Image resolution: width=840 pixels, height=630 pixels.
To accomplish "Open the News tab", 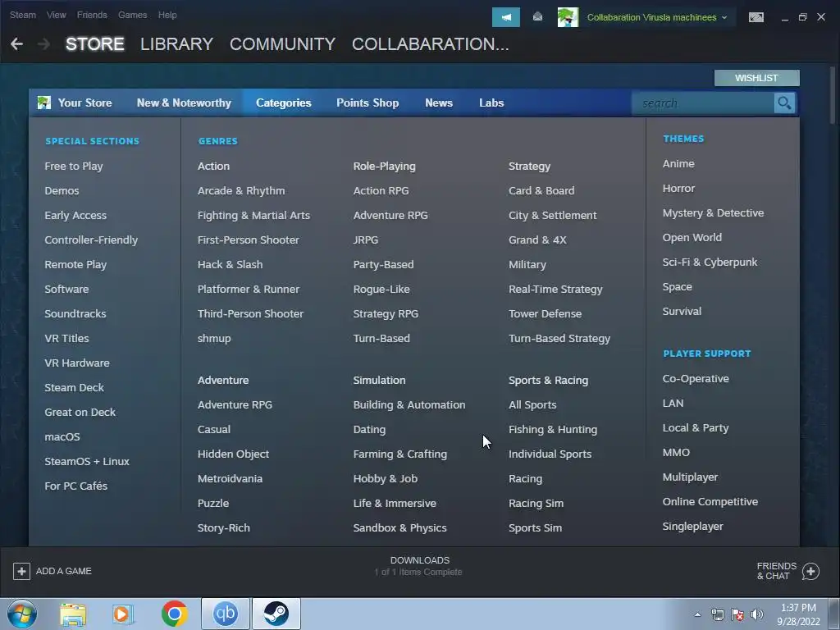I will 439,103.
